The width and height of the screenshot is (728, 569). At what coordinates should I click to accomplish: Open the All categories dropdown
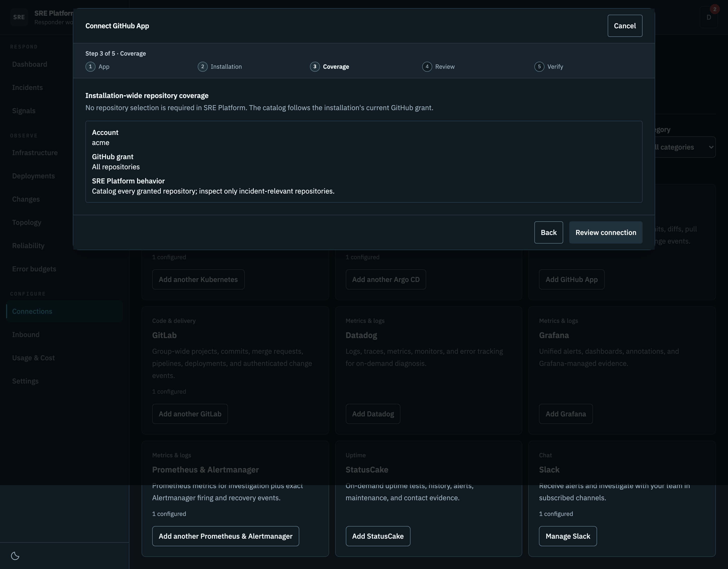[685, 147]
